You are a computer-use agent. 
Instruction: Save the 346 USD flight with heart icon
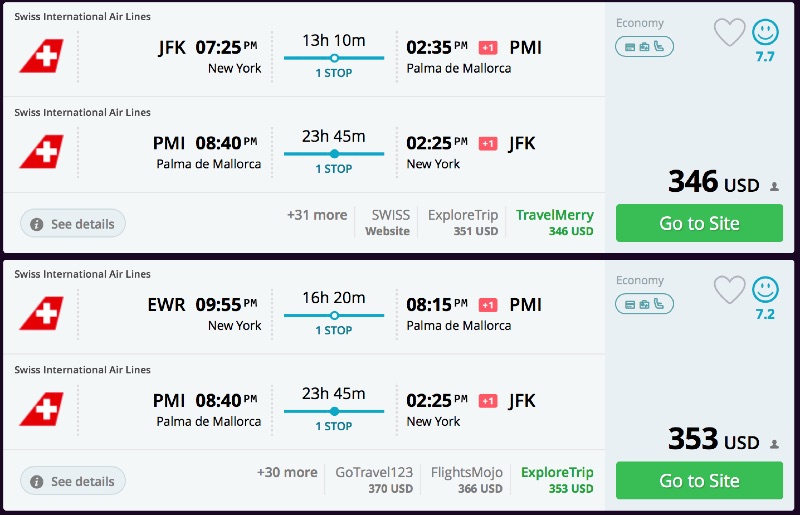pyautogui.click(x=729, y=32)
